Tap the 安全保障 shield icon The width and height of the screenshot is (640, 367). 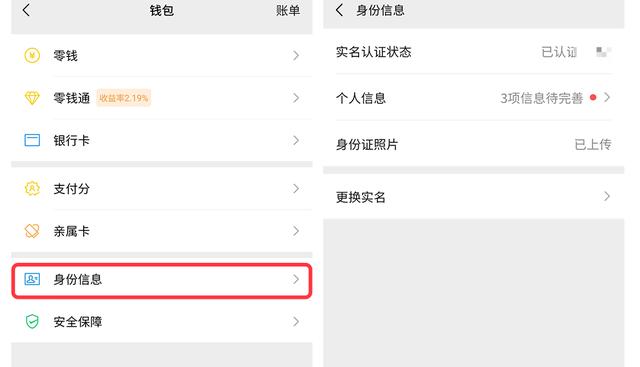32,322
